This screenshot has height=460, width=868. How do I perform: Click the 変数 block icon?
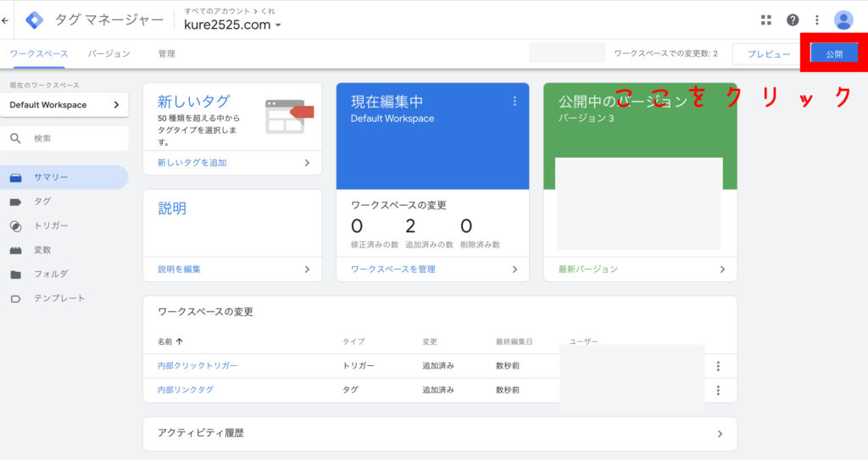15,250
